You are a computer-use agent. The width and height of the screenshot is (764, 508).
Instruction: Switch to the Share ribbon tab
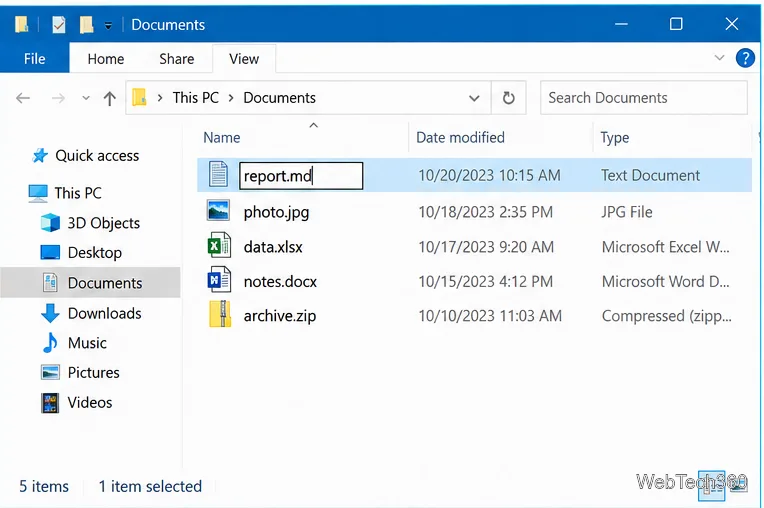[x=176, y=59]
